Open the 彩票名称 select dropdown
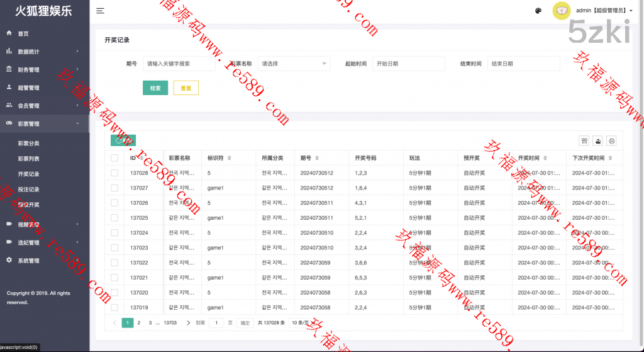 (x=294, y=64)
